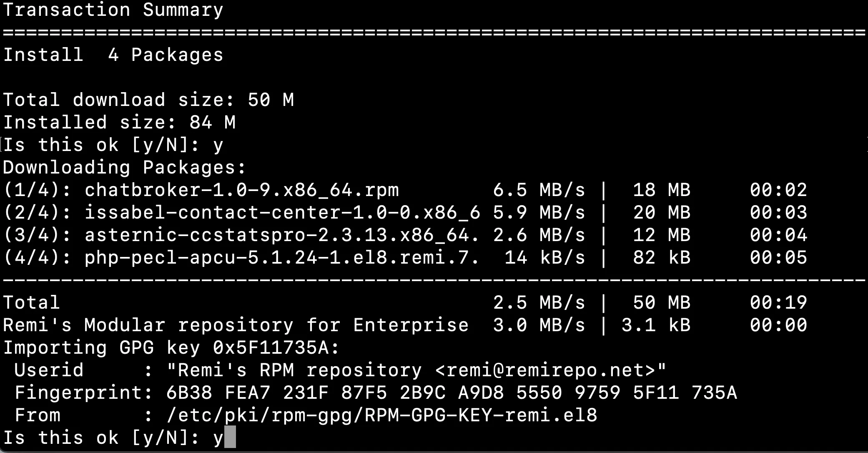Click the 6.5 MB/s download speed
868x453 pixels.
click(x=539, y=190)
